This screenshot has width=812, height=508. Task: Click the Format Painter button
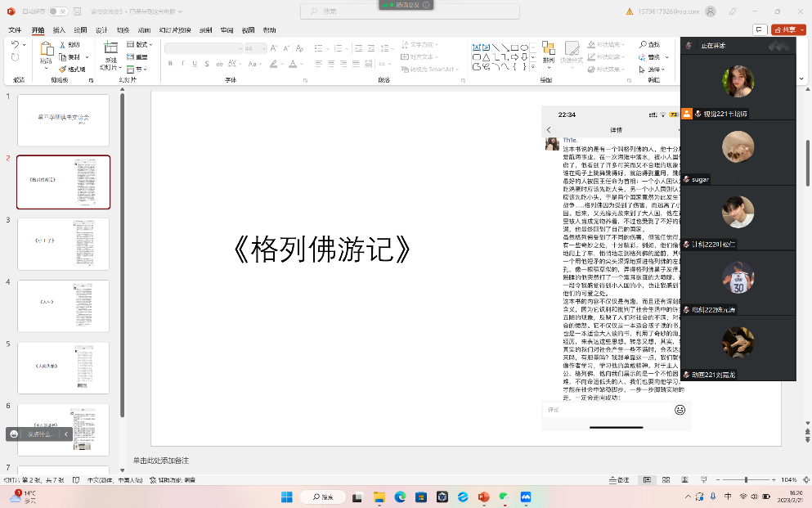point(76,70)
